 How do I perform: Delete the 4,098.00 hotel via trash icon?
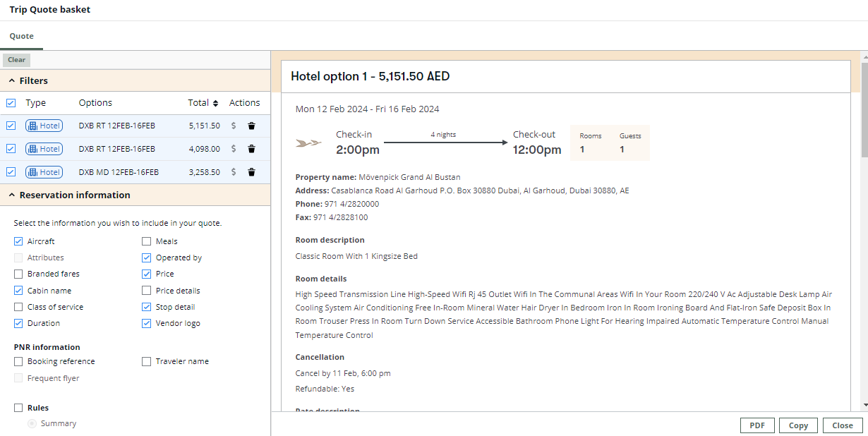(x=251, y=149)
